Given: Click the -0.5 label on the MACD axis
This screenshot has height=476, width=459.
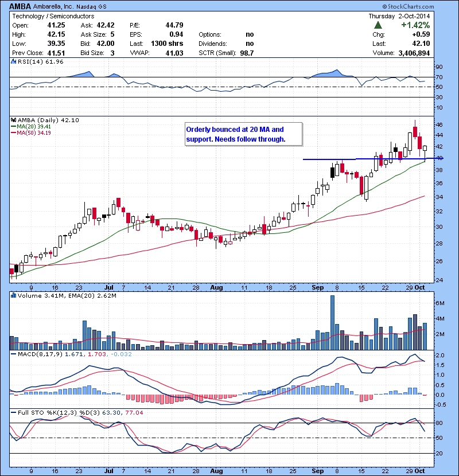Looking at the screenshot, I should tap(441, 405).
